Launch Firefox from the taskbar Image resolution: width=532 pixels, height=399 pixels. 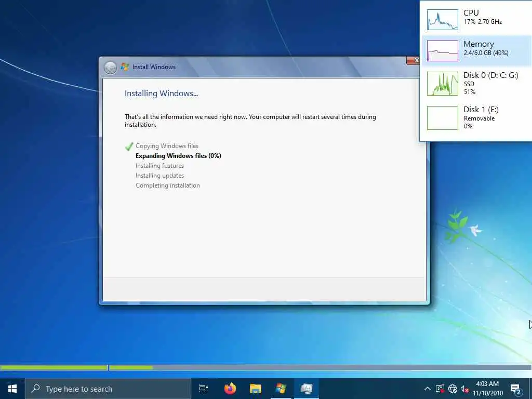tap(230, 389)
